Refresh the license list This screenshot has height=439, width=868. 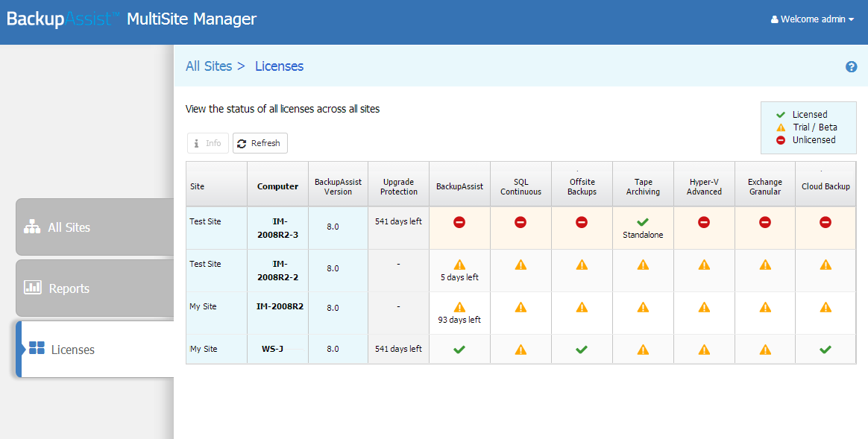click(x=260, y=143)
